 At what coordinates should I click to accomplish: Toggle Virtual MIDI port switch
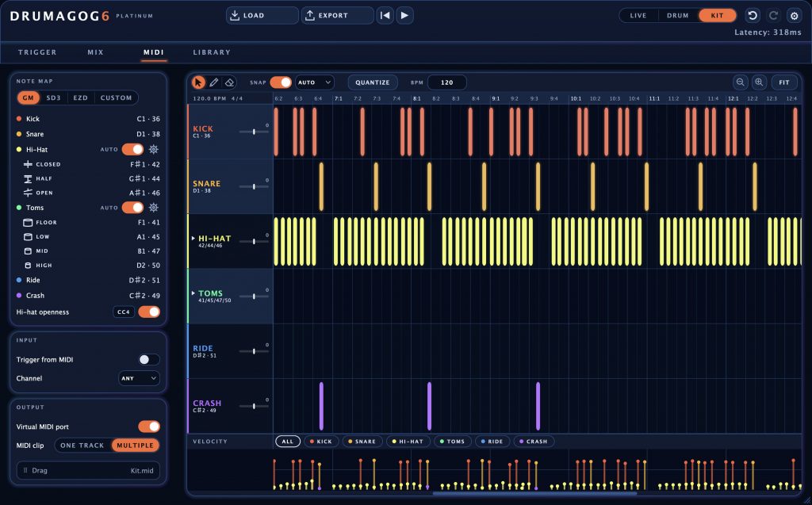[149, 427]
